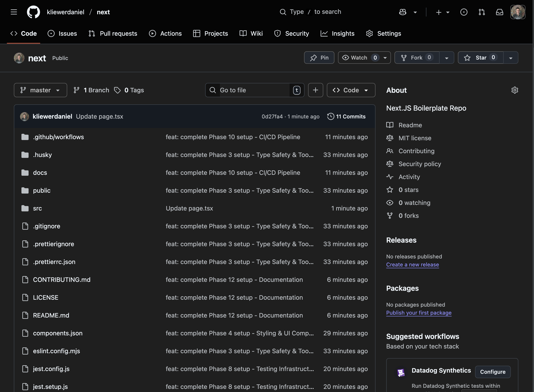The height and width of the screenshot is (392, 534).
Task: Pin the next repository
Action: pos(319,58)
